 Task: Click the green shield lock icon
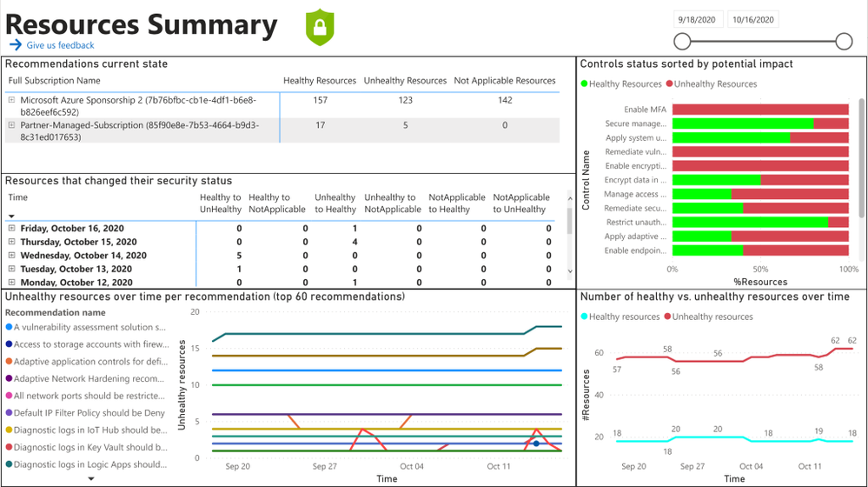click(320, 27)
